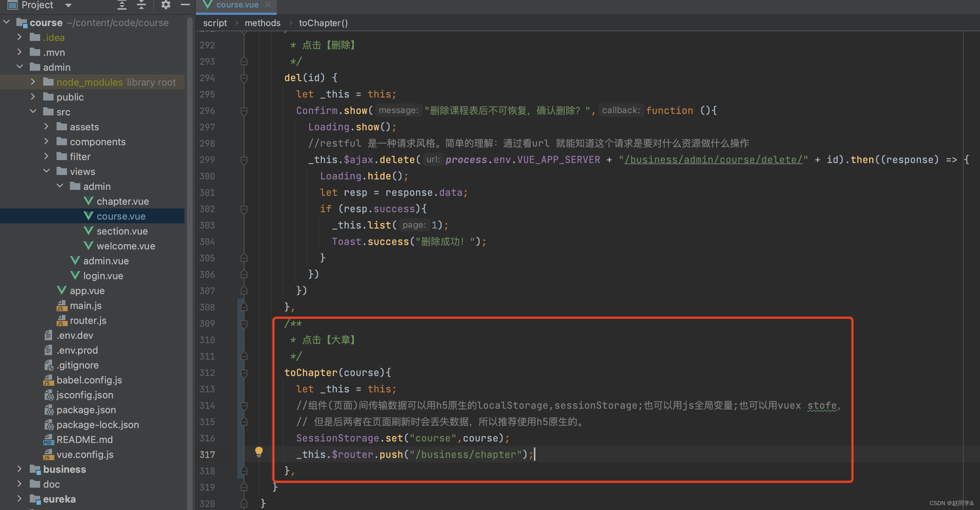This screenshot has height=510, width=980.
Task: Open the Project view dropdown arrow
Action: tap(68, 5)
